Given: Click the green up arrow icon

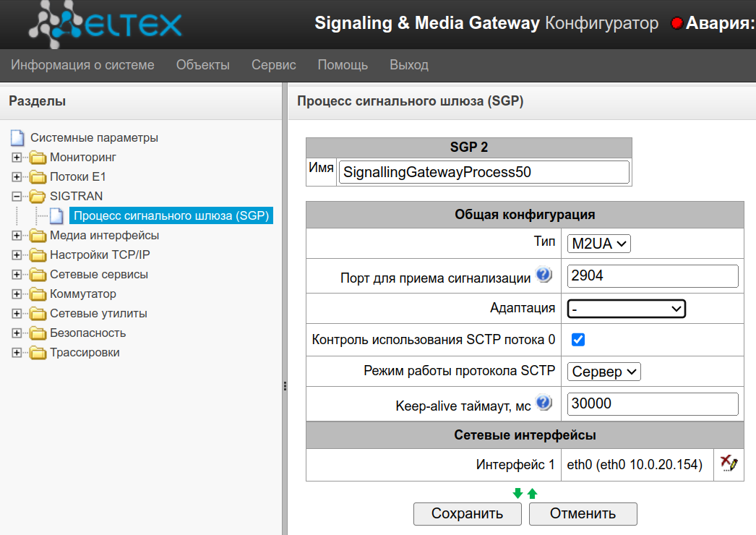Looking at the screenshot, I should (533, 494).
